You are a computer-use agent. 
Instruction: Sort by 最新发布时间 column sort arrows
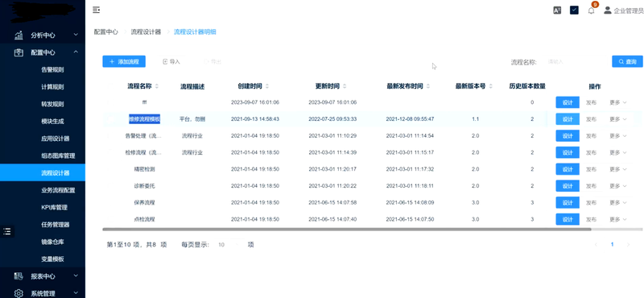428,86
